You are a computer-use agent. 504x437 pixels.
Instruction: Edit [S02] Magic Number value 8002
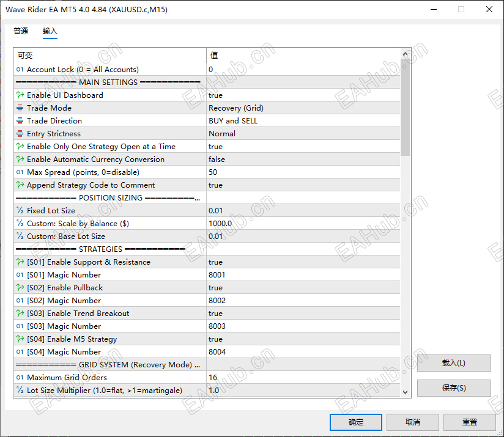(303, 301)
